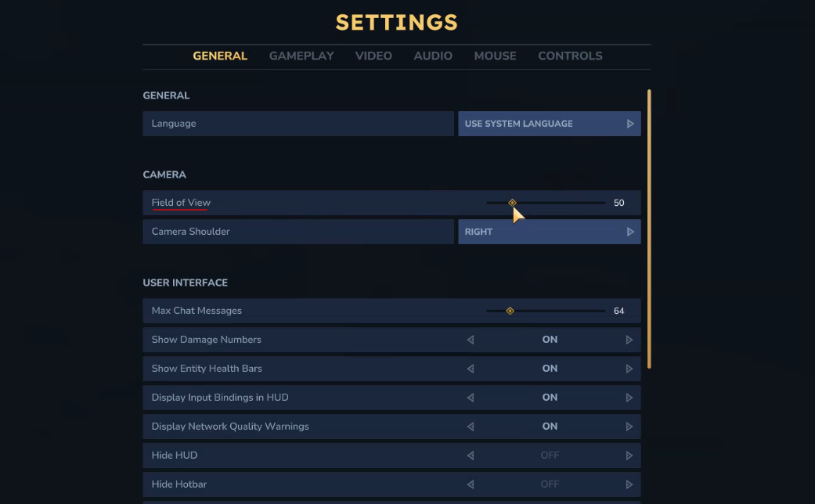The height and width of the screenshot is (504, 815).
Task: Click right arrow for Show Entity Health Bars
Action: 629,369
